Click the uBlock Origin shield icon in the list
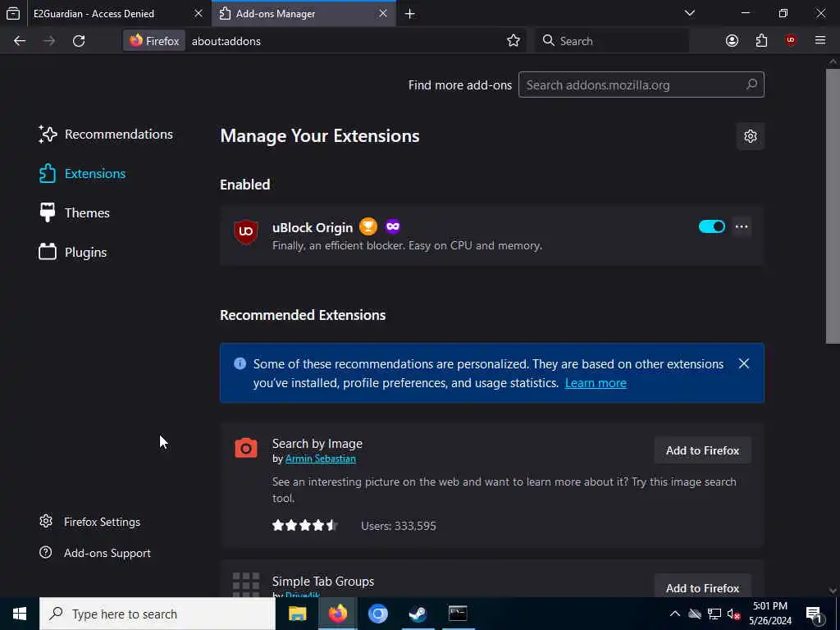Screen dimensions: 840x630 (246, 232)
